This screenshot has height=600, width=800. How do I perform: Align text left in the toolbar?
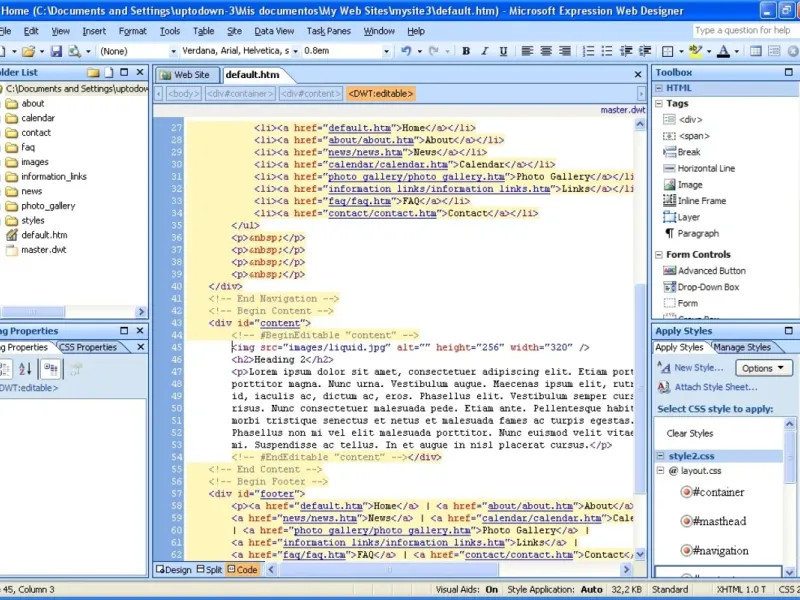coord(527,51)
